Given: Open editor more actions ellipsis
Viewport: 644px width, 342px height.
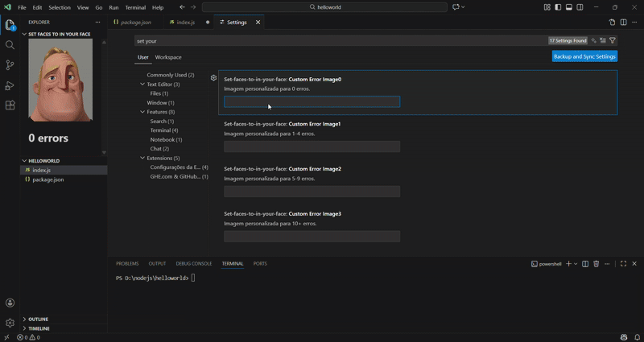Looking at the screenshot, I should (x=634, y=23).
